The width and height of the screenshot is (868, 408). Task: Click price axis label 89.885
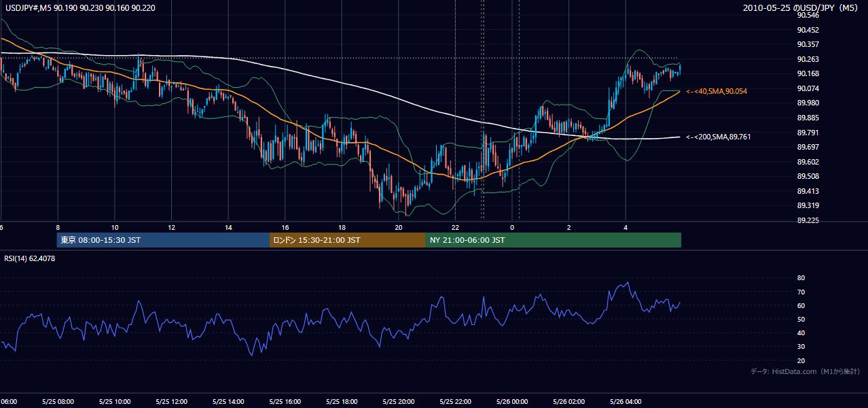click(x=808, y=118)
